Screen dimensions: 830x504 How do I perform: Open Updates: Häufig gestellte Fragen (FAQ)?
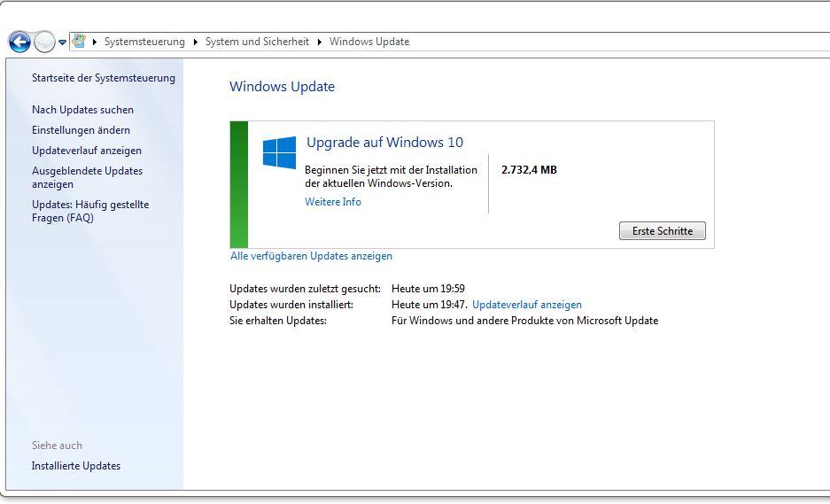click(x=90, y=211)
